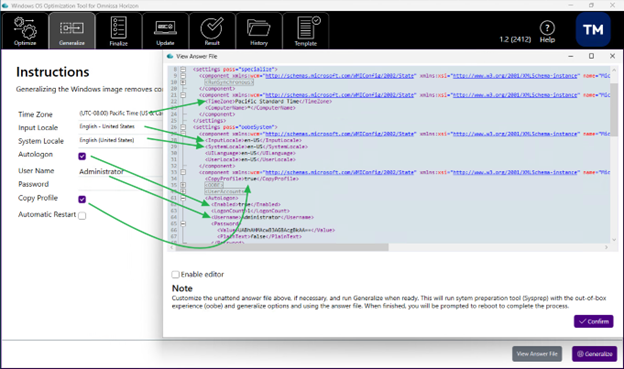Viewport: 624px width, 369px height.
Task: Click the View Answer File button
Action: point(537,354)
